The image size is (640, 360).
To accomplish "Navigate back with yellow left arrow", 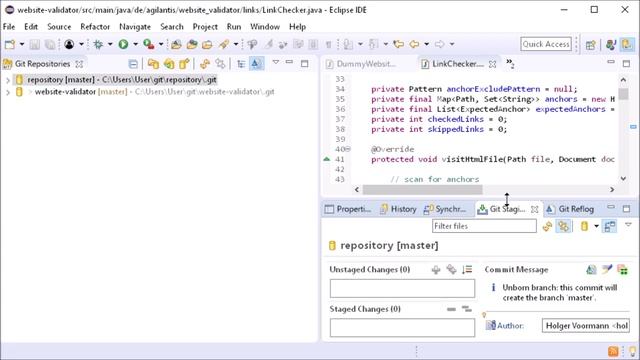I will [414, 44].
